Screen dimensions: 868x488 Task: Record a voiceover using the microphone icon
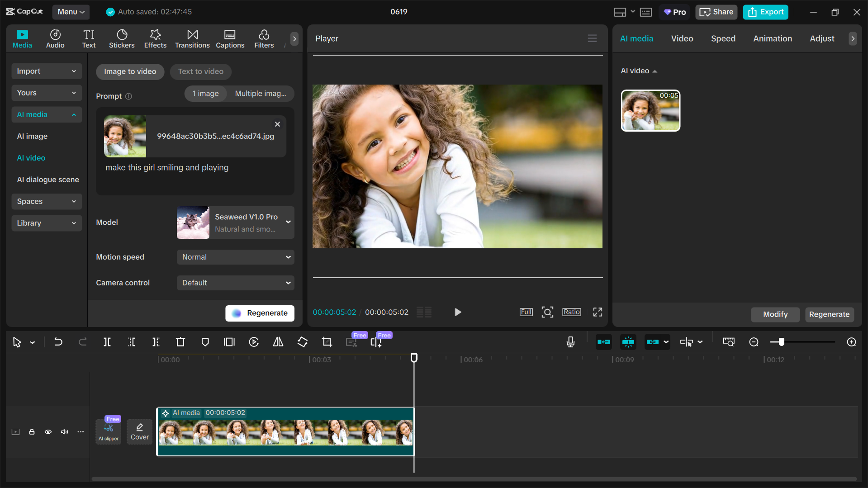pyautogui.click(x=570, y=342)
